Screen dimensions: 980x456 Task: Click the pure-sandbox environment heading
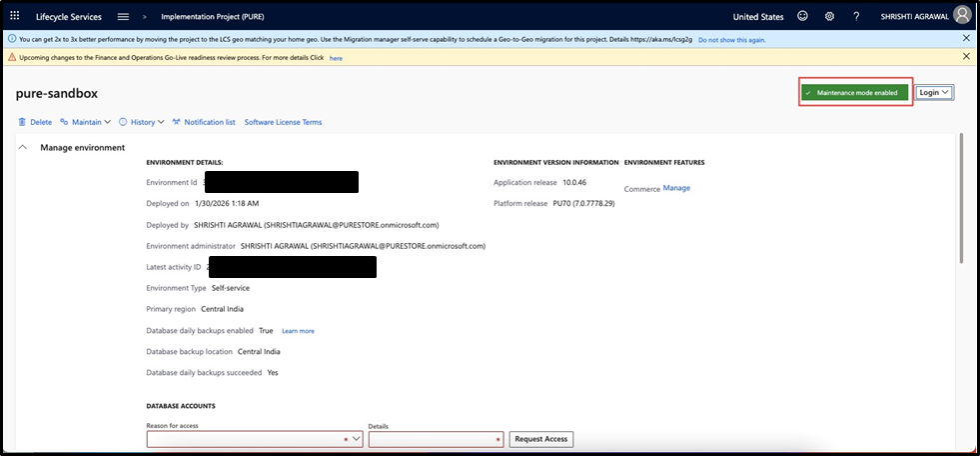(57, 94)
